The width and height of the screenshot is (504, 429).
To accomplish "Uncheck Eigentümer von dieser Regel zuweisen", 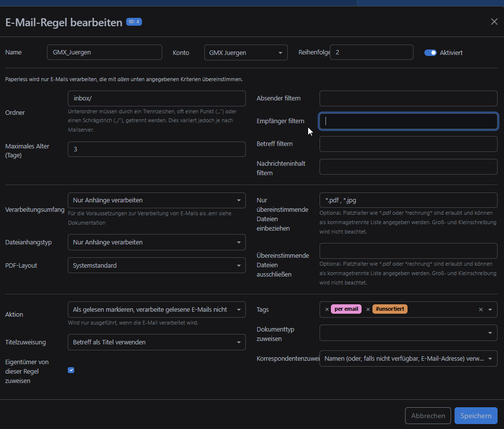I will point(71,370).
